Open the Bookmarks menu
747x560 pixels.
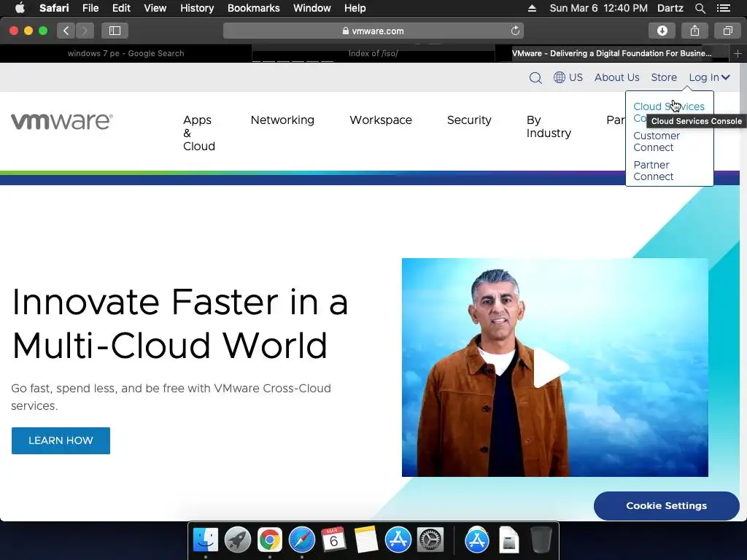click(253, 8)
